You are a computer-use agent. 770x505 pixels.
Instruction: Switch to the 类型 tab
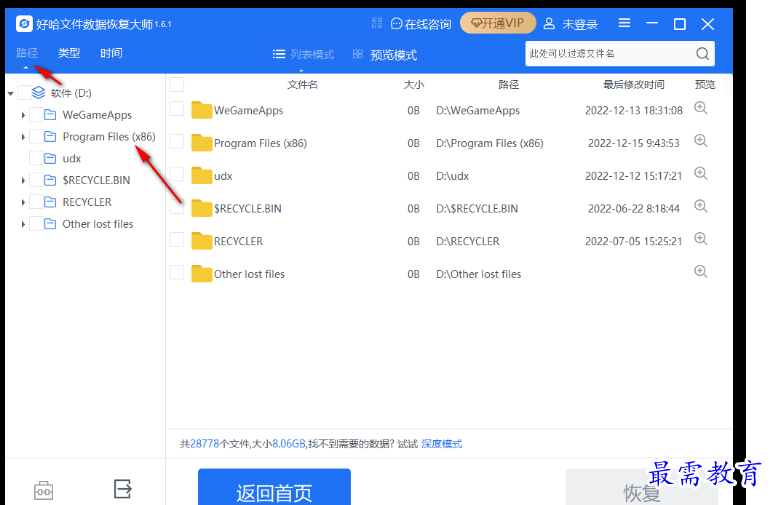pyautogui.click(x=69, y=53)
